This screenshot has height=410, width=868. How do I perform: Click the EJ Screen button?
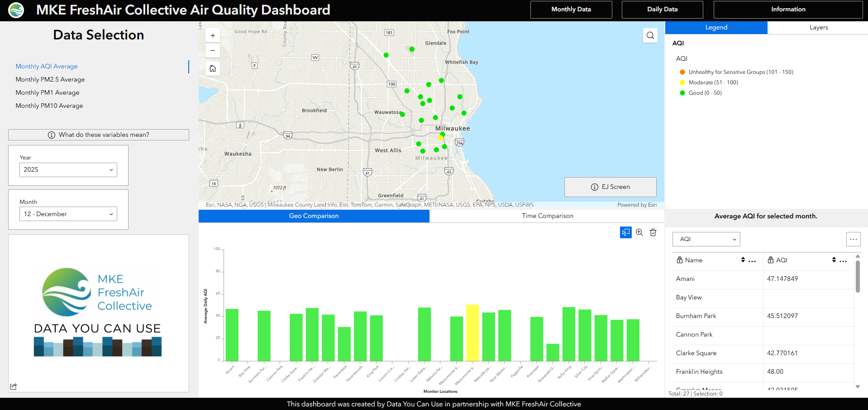click(x=610, y=187)
